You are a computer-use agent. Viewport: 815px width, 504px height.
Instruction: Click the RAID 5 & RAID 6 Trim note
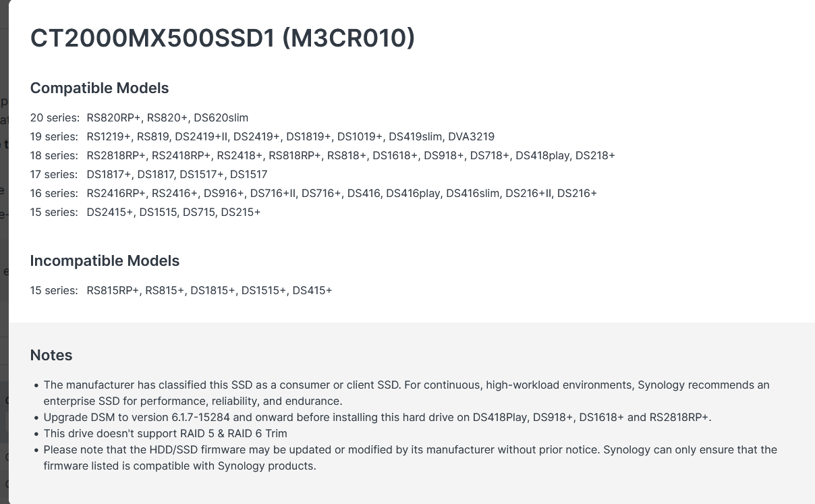[165, 433]
